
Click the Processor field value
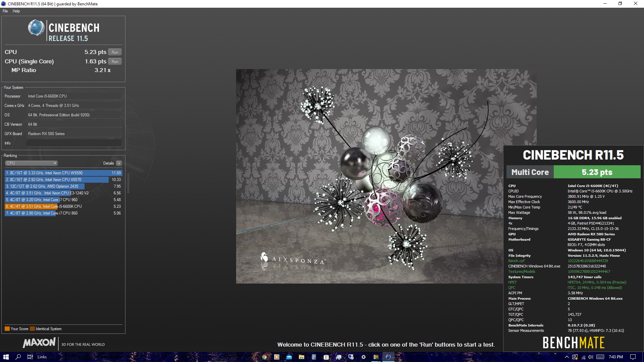pyautogui.click(x=74, y=96)
